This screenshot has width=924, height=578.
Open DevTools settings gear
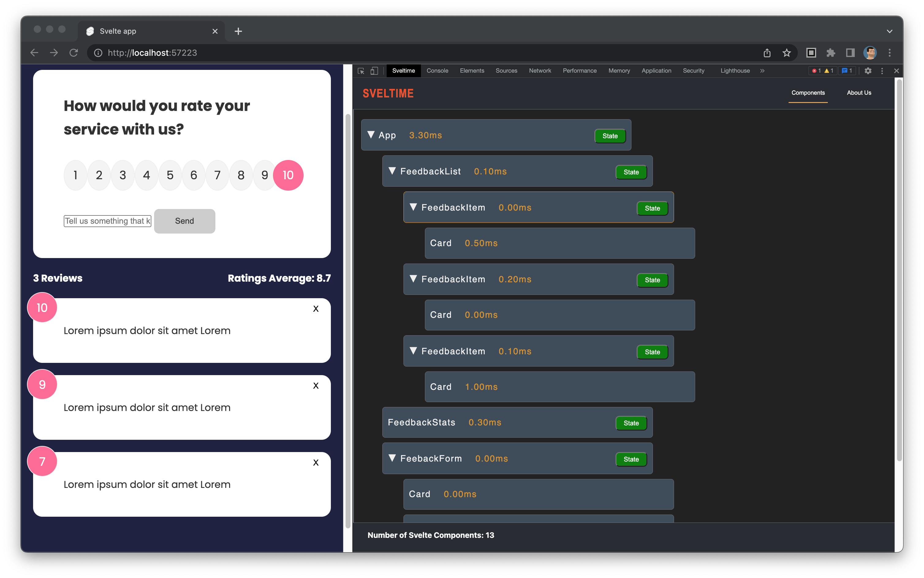pos(868,71)
